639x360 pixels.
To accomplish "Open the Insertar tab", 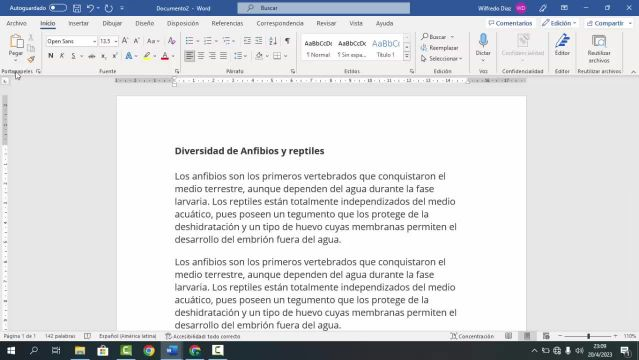I will click(x=78, y=23).
